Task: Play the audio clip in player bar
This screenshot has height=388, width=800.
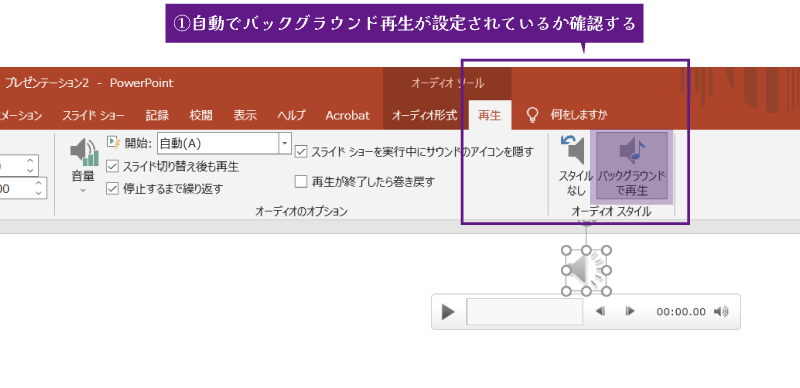Action: [x=448, y=311]
